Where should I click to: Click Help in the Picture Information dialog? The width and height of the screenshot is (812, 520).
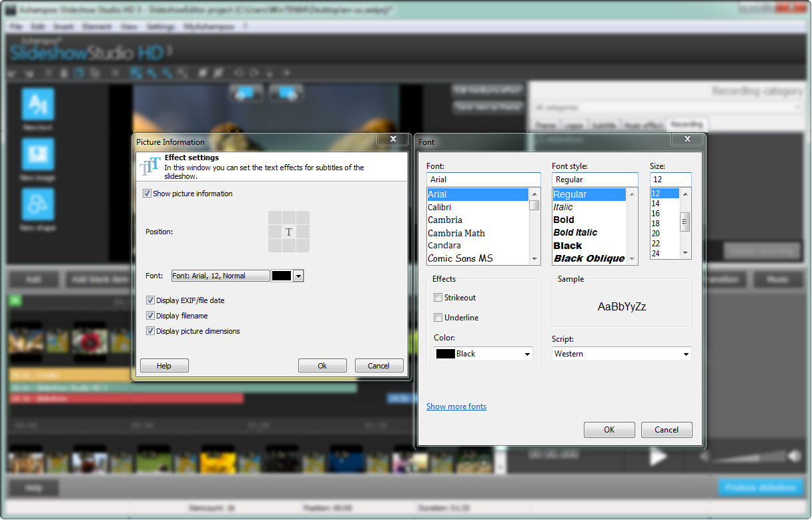[x=164, y=365]
